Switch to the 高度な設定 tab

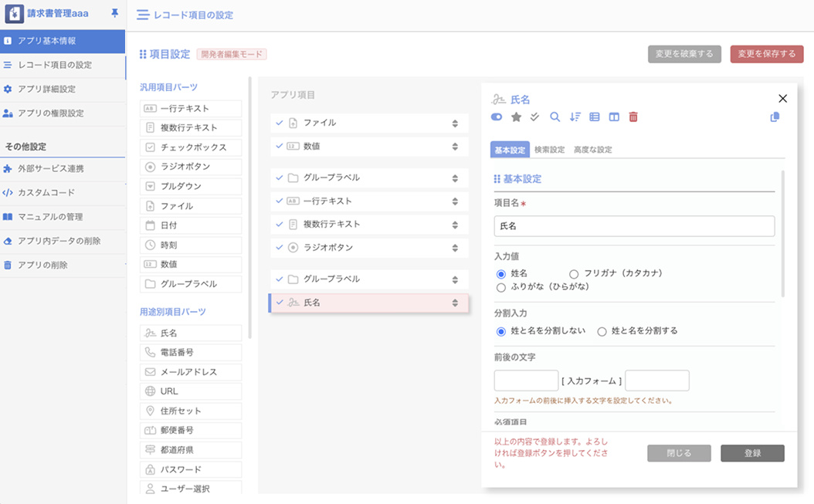[593, 150]
